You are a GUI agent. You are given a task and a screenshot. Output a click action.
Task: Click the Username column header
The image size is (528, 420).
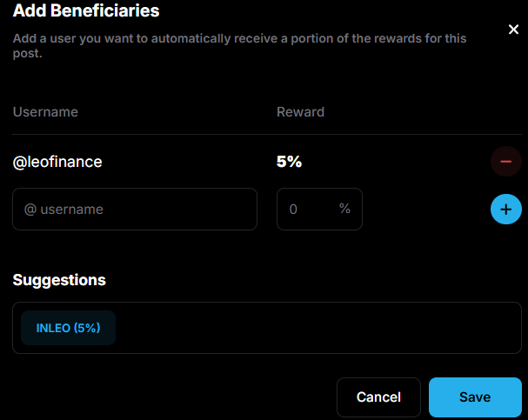coord(45,111)
